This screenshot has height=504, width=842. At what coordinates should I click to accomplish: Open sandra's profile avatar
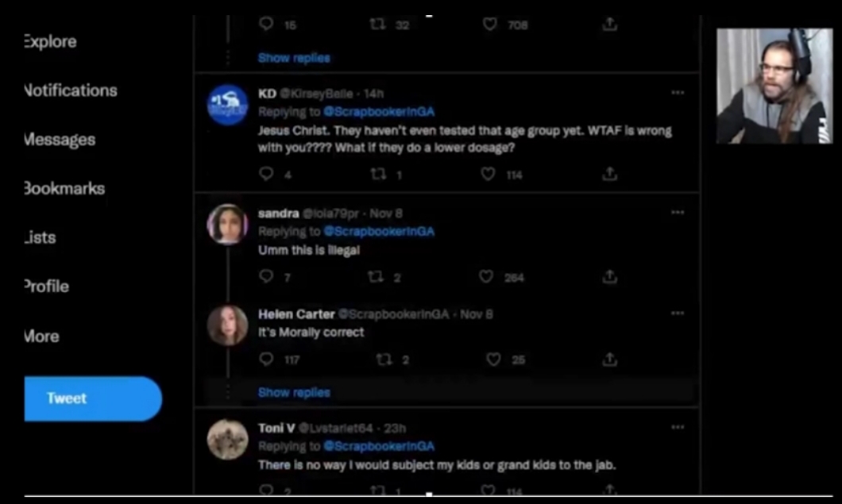pyautogui.click(x=227, y=224)
